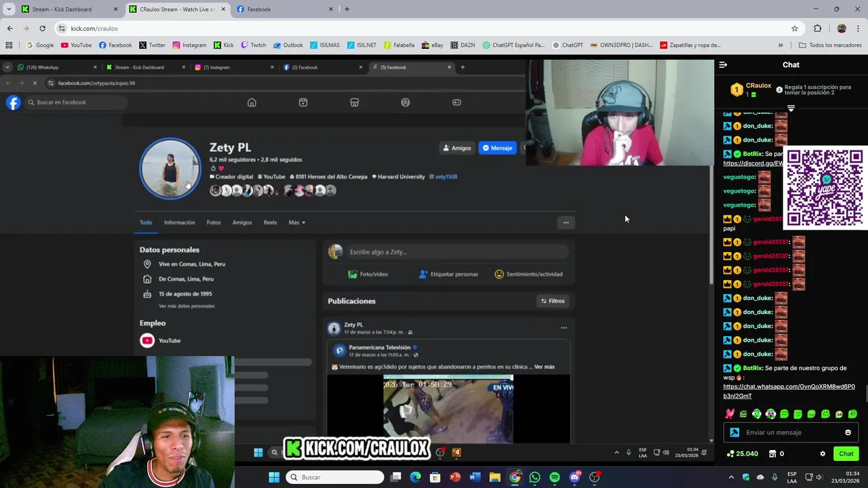Open Word from the taskbar

coord(475,477)
